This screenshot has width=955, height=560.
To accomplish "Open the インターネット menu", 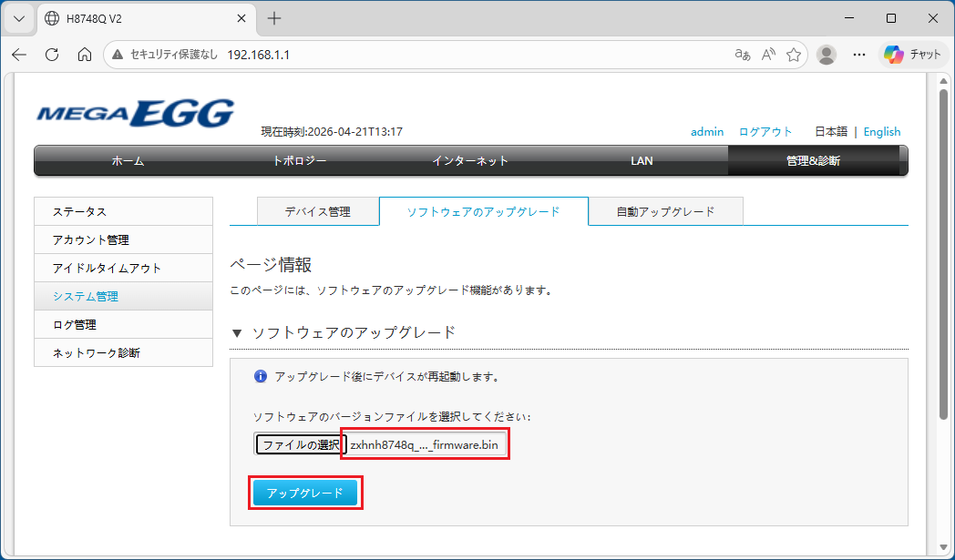I will coord(470,160).
